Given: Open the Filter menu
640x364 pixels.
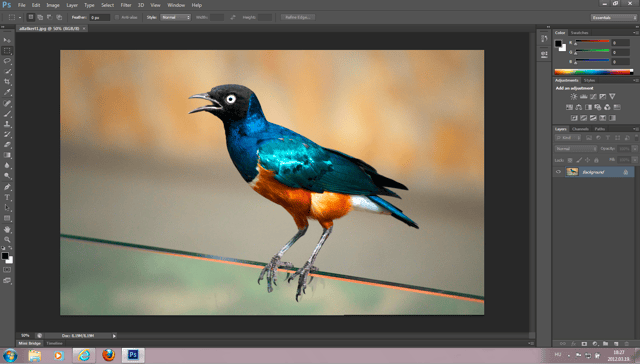Looking at the screenshot, I should coord(126,5).
